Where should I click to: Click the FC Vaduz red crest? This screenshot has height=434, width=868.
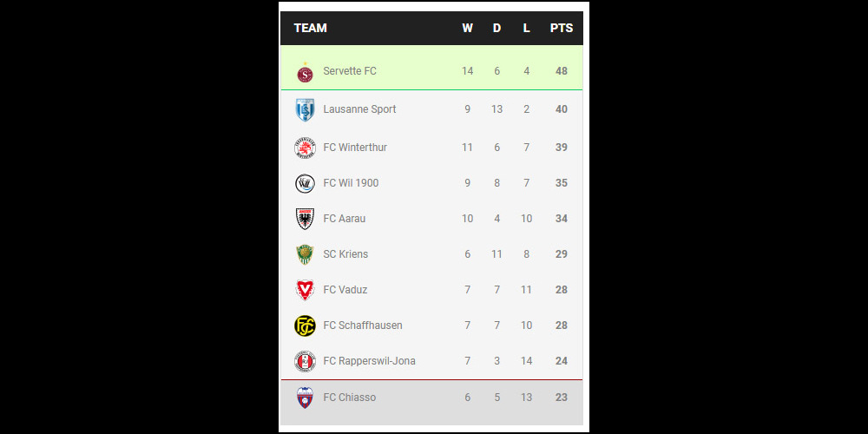click(305, 290)
